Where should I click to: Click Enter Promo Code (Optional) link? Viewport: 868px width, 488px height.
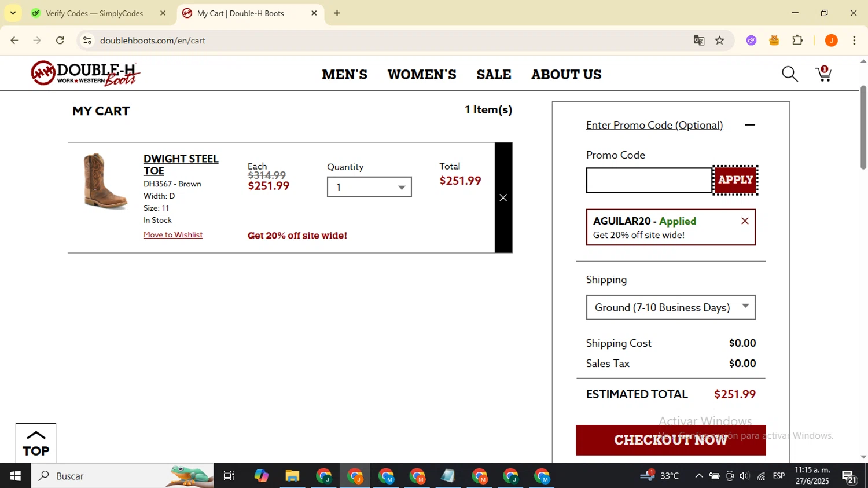[x=654, y=125]
